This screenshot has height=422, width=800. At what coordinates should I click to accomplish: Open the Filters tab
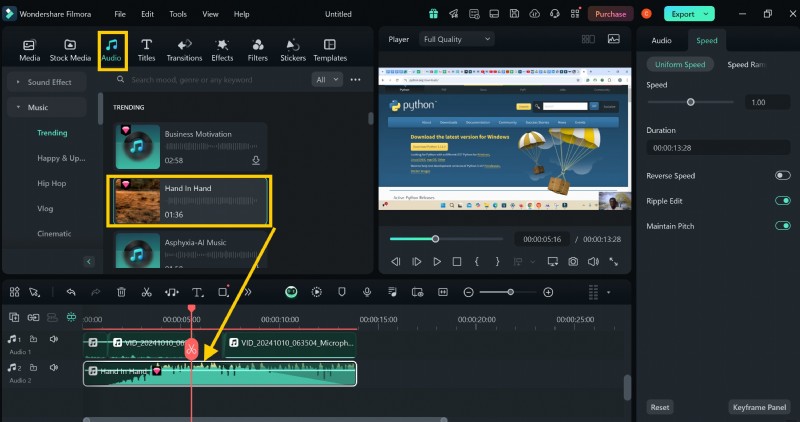(258, 50)
